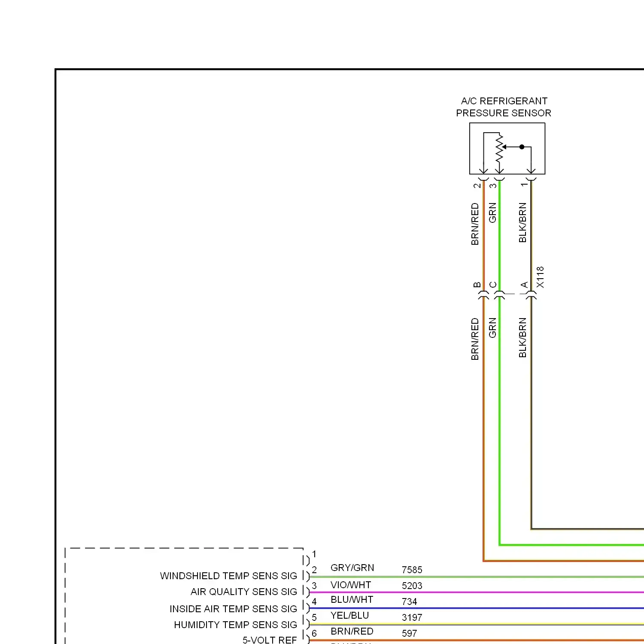Click the 5-VOLT REF label
Image resolution: width=644 pixels, height=644 pixels.
point(270,640)
